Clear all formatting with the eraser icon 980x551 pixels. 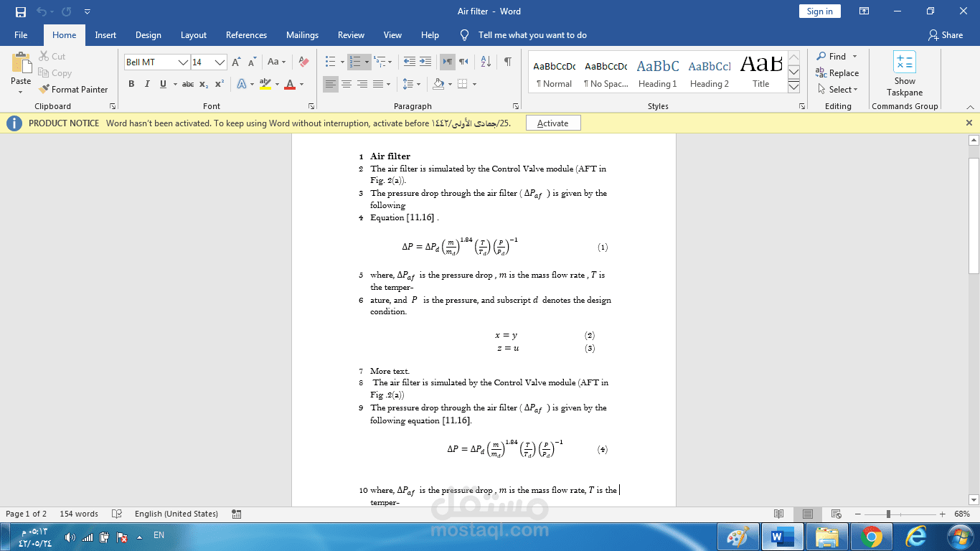pyautogui.click(x=303, y=62)
